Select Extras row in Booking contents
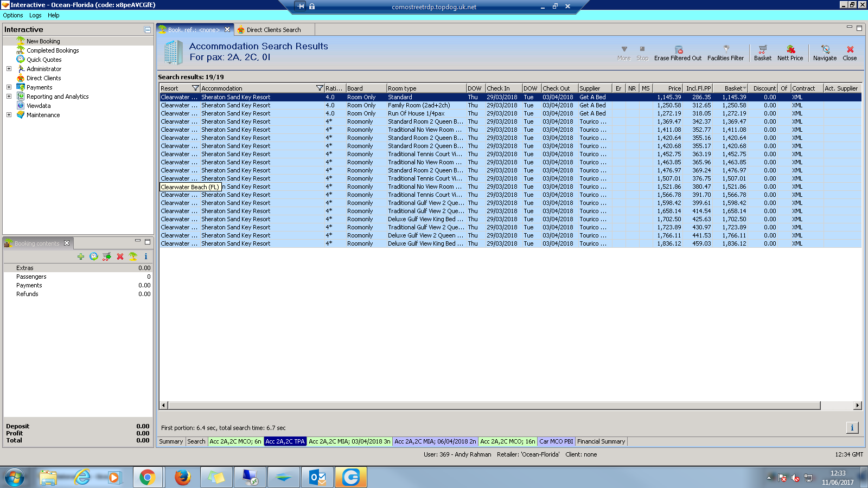Viewport: 868px width, 488px height. (78, 268)
